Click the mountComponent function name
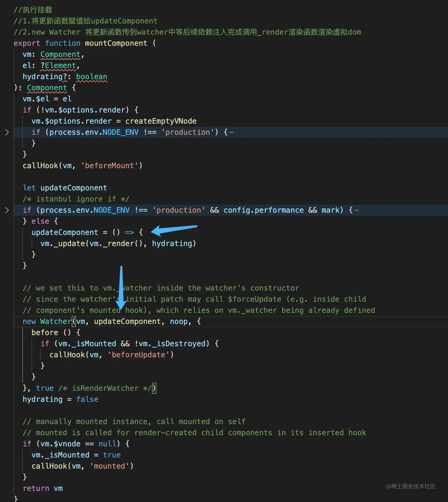The image size is (448, 502). click(116, 43)
